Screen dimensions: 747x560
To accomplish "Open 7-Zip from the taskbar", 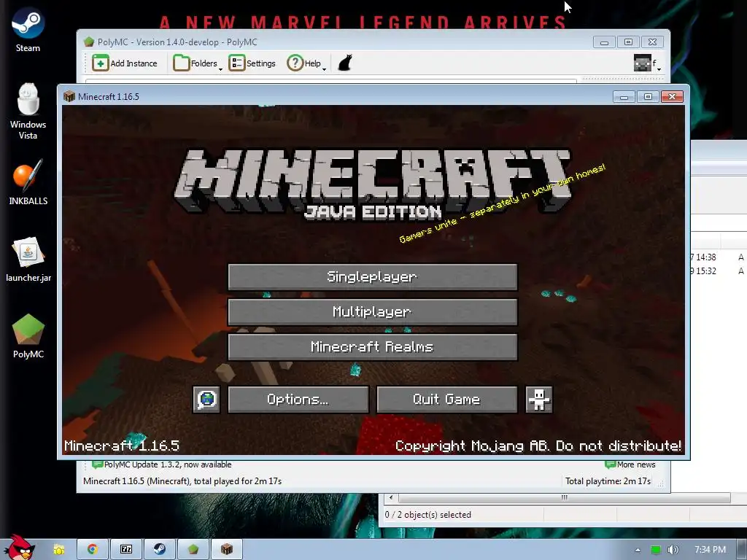I will [126, 549].
